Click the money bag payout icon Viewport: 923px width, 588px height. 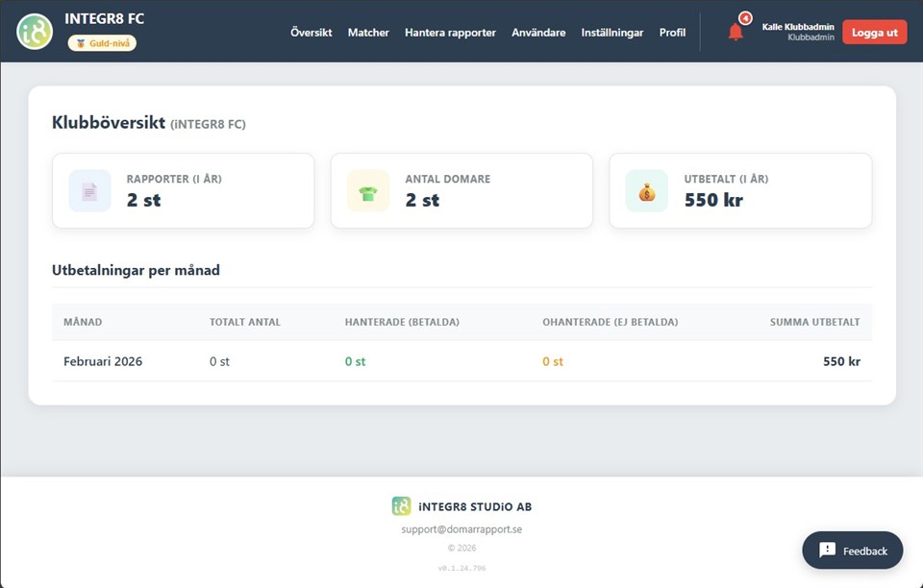[x=646, y=191]
